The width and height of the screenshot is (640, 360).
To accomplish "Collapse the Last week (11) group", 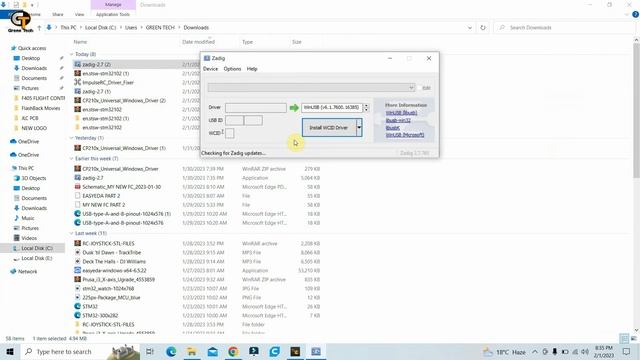I will pyautogui.click(x=71, y=233).
